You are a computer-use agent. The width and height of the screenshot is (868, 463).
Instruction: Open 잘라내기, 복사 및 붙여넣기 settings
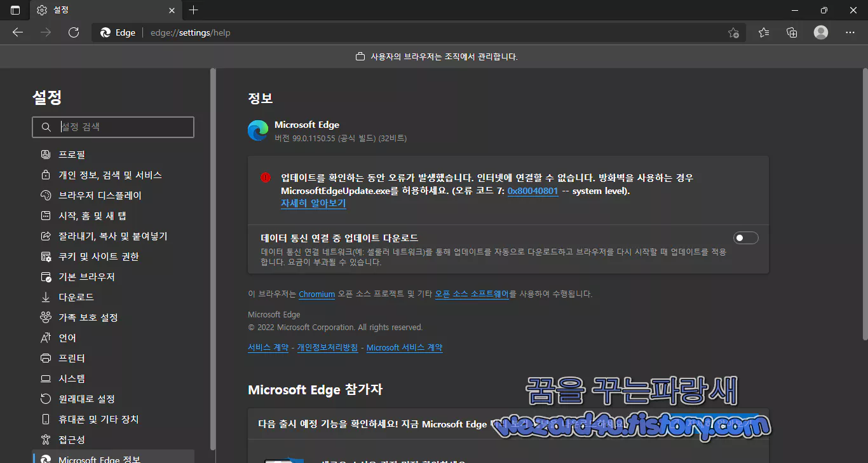coord(113,236)
